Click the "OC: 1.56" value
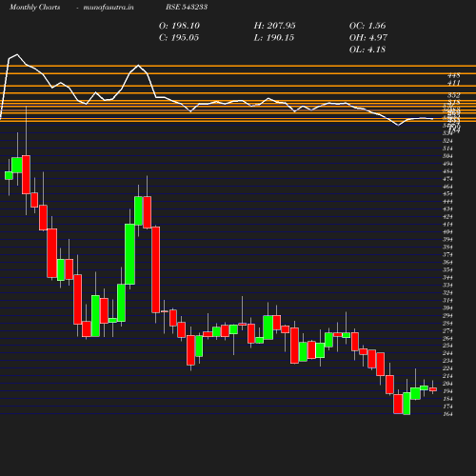 click(x=367, y=26)
